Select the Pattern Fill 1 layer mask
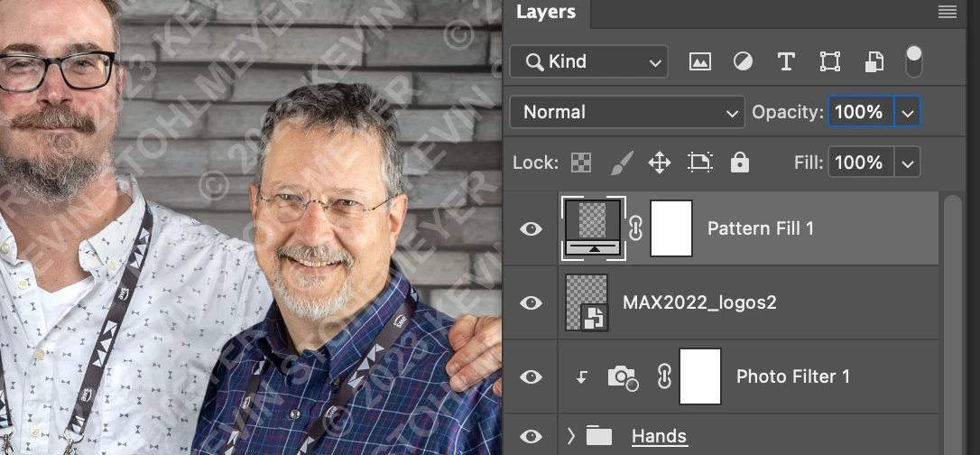 click(x=671, y=228)
